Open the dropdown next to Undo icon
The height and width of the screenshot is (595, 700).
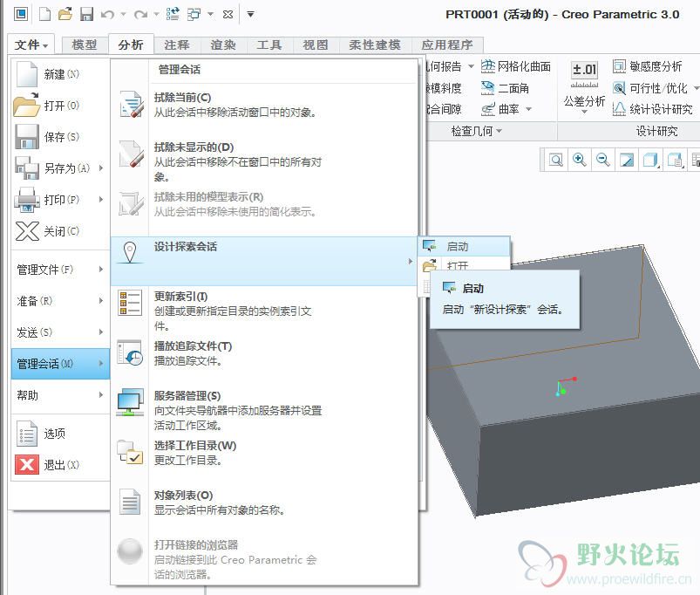(x=123, y=15)
